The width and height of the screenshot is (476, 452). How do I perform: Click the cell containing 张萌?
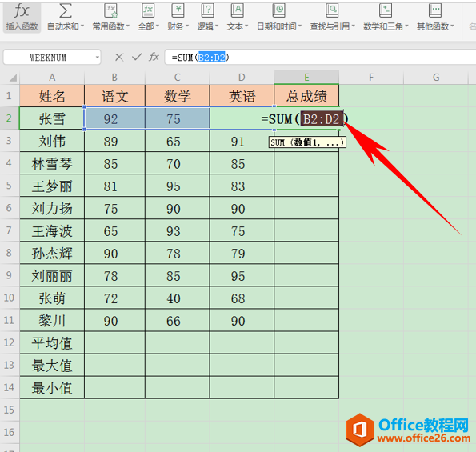(x=52, y=298)
